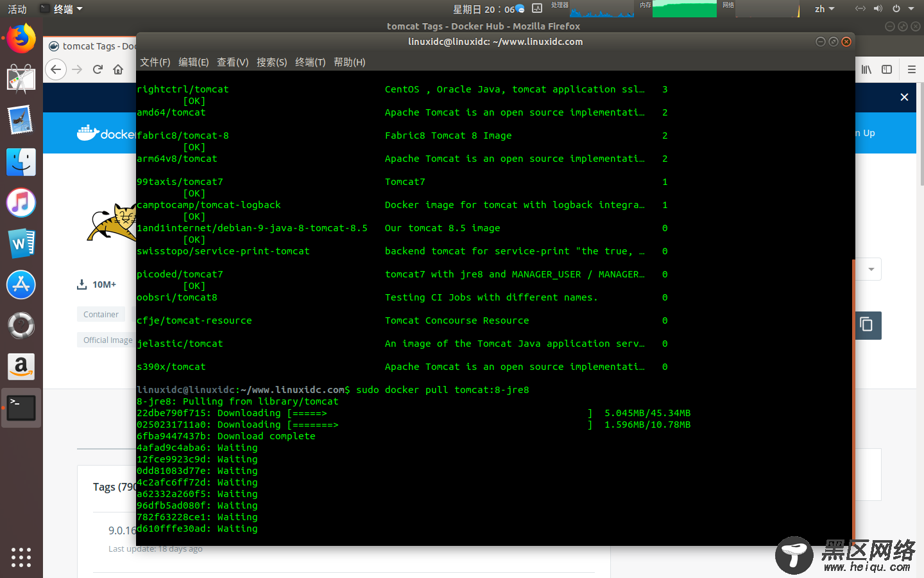924x578 pixels.
Task: Dismiss the Docker Hub banner with X
Action: click(x=904, y=97)
